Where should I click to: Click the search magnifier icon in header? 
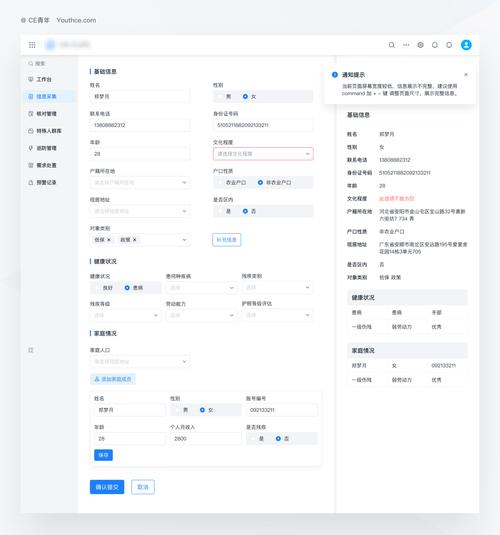[392, 45]
